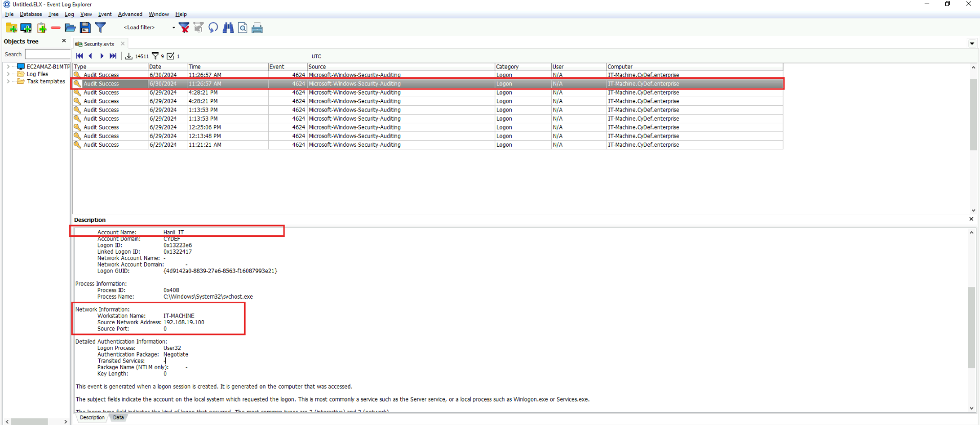The width and height of the screenshot is (980, 425).
Task: Expand the EC2AMAZ-B1MTP tree node
Action: click(x=8, y=66)
